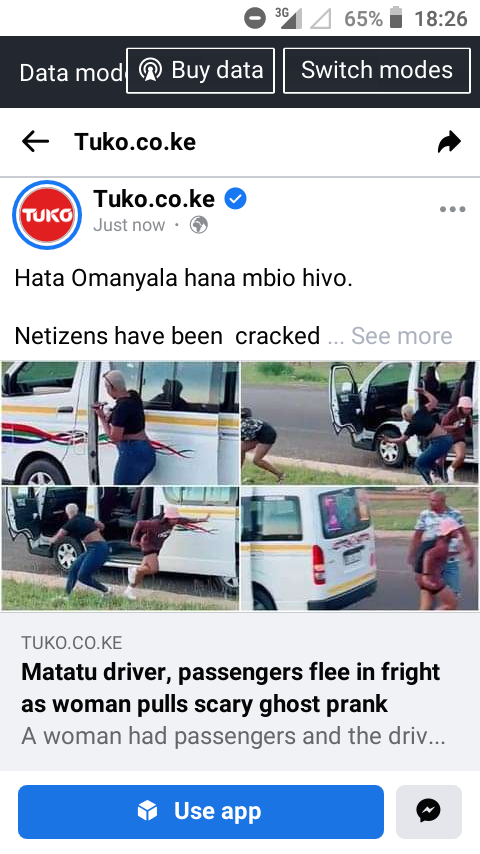
Task: Tap the blue verified badge
Action: click(236, 199)
